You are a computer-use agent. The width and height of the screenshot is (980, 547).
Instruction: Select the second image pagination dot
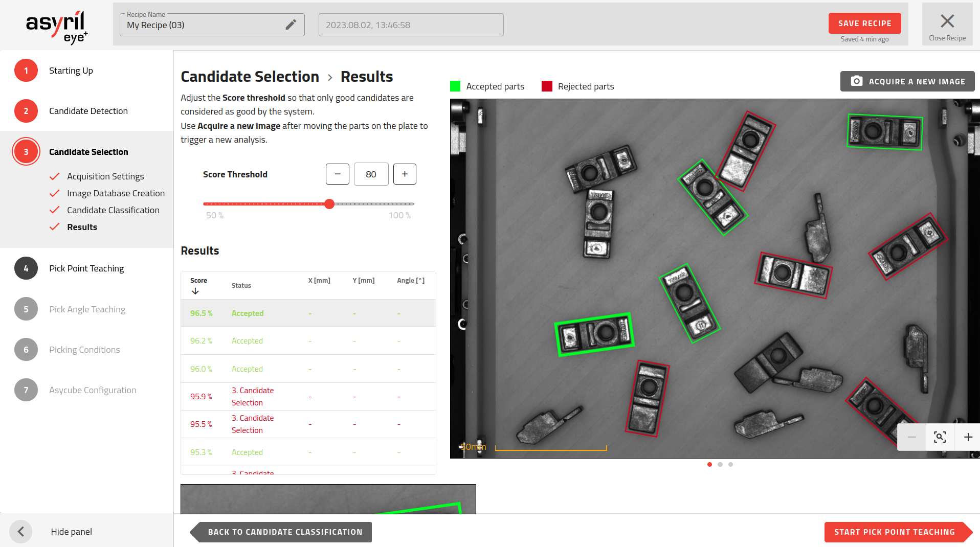pyautogui.click(x=720, y=465)
